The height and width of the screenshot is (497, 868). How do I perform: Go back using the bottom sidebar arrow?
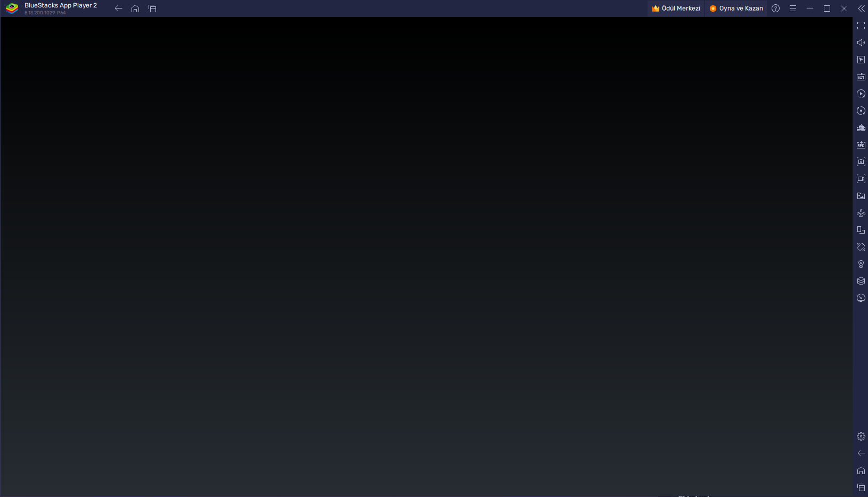[x=861, y=453]
